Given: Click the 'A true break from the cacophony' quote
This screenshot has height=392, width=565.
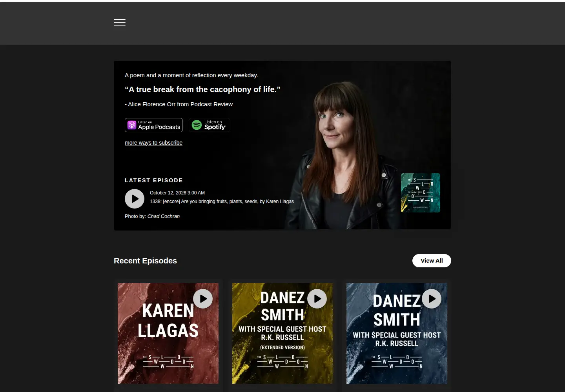Looking at the screenshot, I should pyautogui.click(x=202, y=89).
